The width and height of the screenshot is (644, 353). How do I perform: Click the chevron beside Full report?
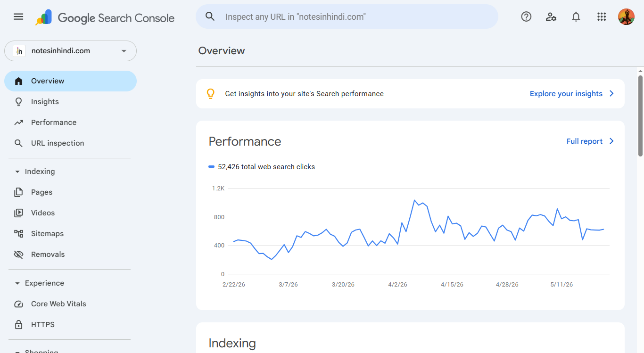click(611, 141)
